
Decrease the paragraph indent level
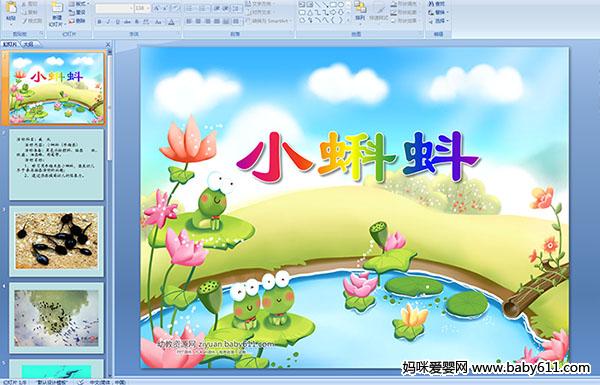(217, 8)
